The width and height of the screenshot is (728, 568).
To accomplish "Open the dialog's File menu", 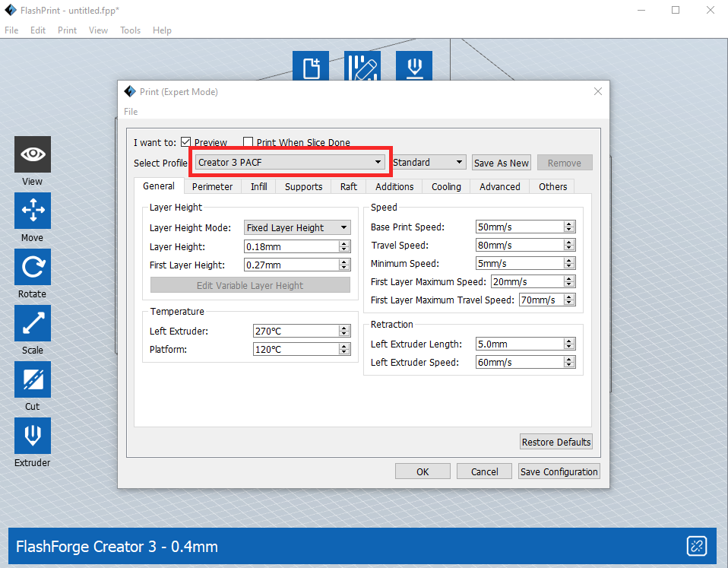I will (131, 112).
